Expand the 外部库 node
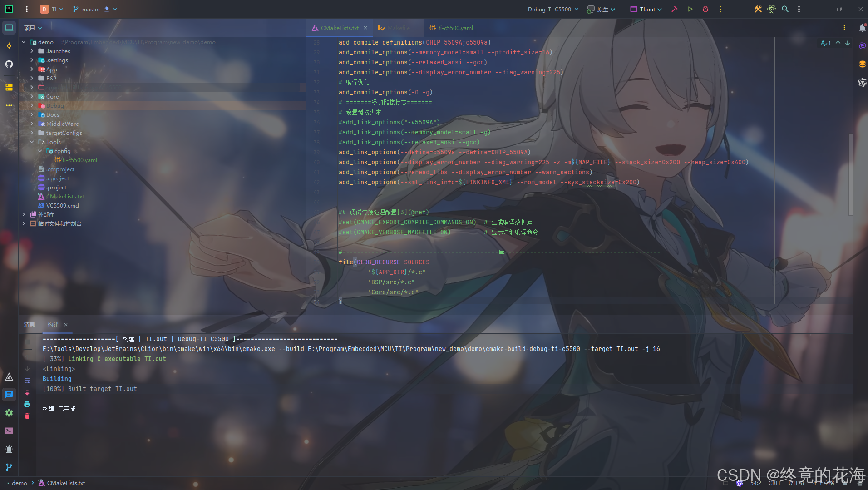The height and width of the screenshot is (490, 868). [x=24, y=214]
